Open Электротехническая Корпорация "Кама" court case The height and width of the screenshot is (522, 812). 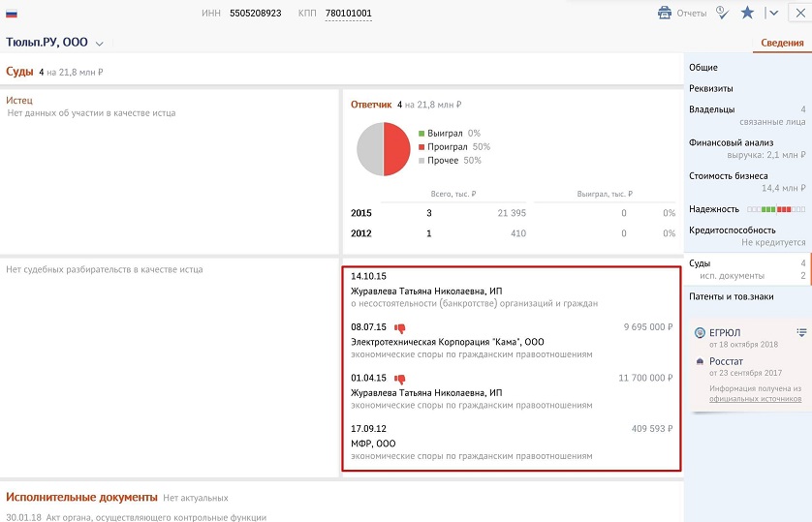(447, 342)
